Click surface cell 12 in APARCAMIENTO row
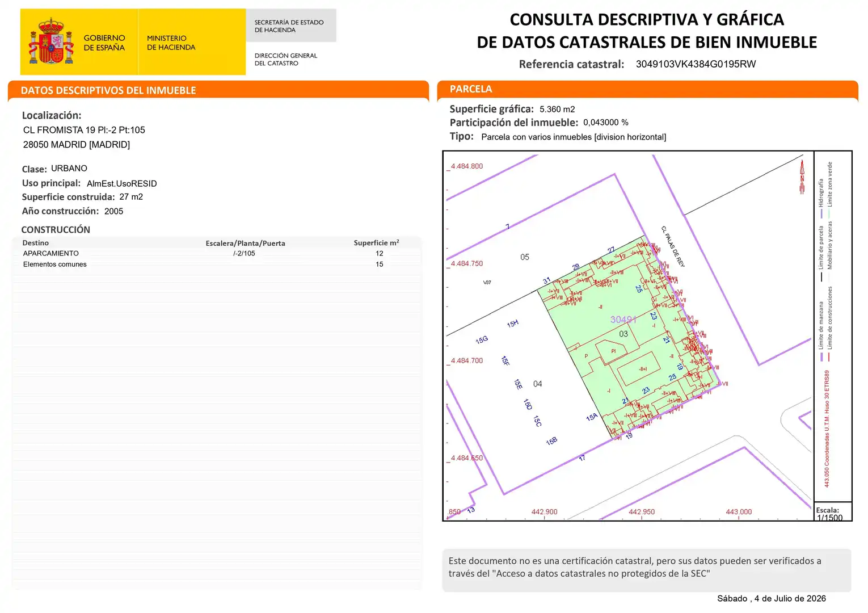The height and width of the screenshot is (613, 868). coord(380,254)
